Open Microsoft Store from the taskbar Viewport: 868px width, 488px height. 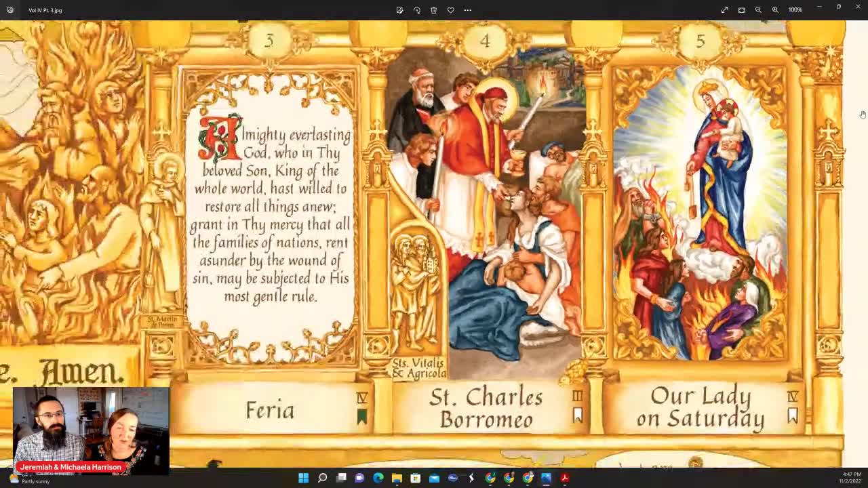coord(416,478)
